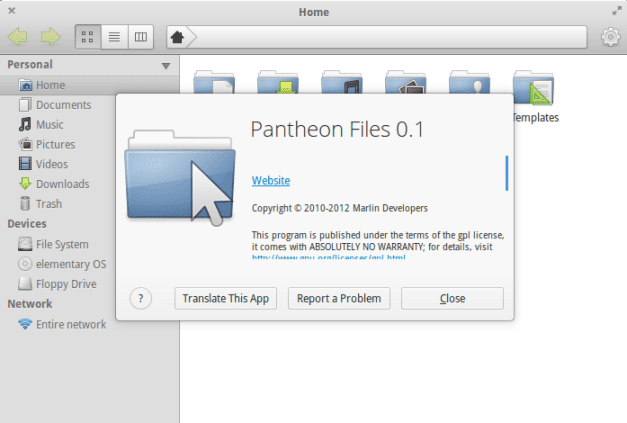Go forward with the right arrow
Image resolution: width=627 pixels, height=423 pixels.
tap(50, 37)
